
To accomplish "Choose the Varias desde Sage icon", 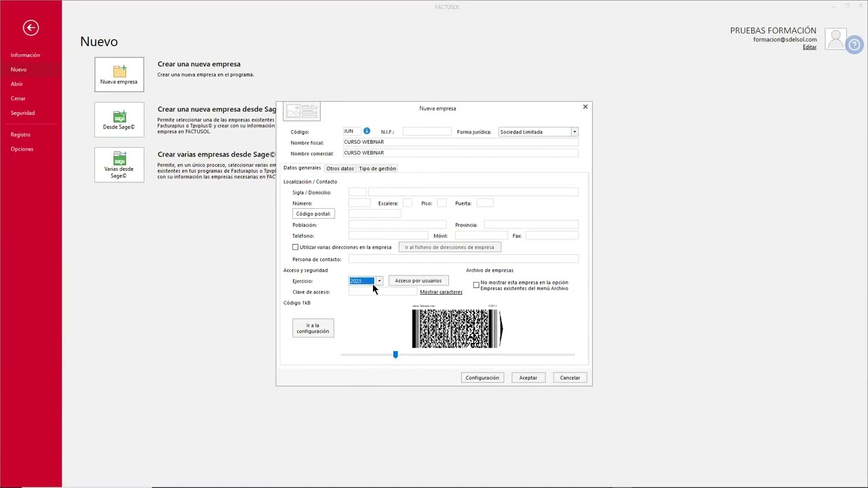I will coord(119,165).
